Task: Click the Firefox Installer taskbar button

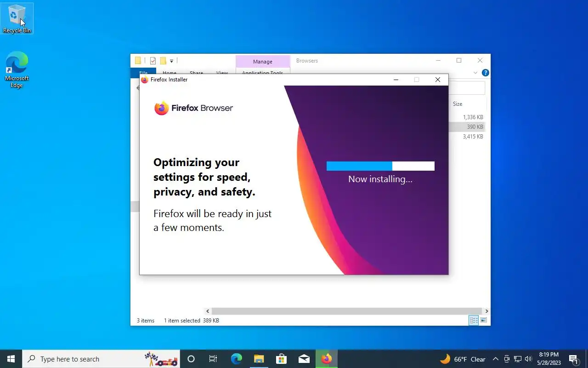Action: coord(327,359)
